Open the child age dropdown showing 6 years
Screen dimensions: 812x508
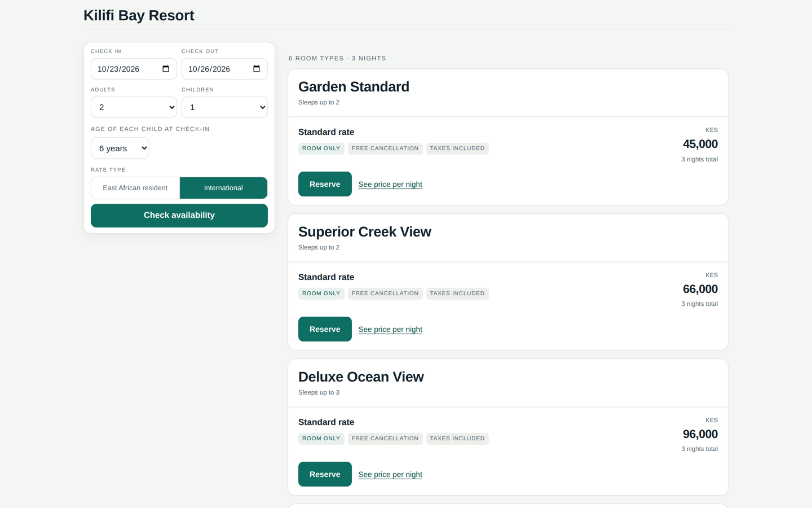point(120,148)
